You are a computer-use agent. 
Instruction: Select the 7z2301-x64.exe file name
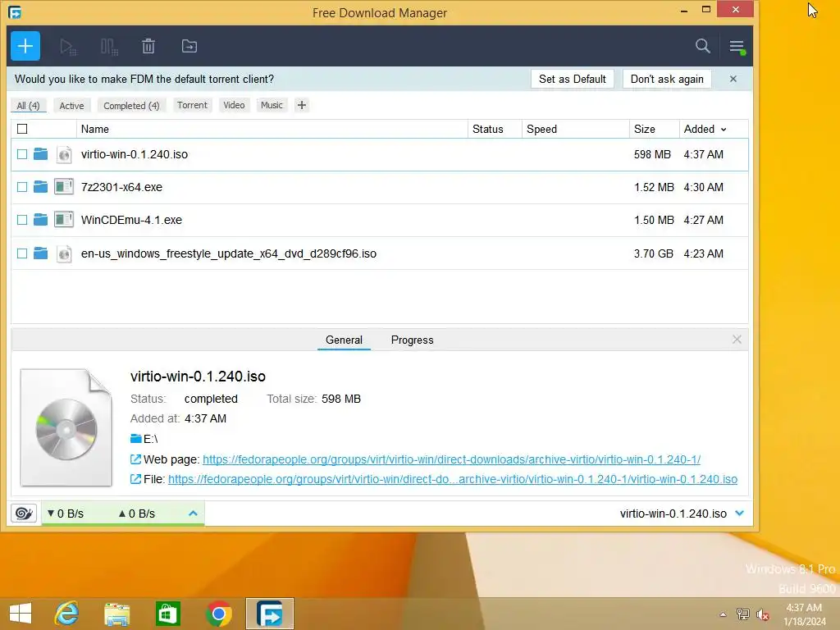tap(121, 187)
